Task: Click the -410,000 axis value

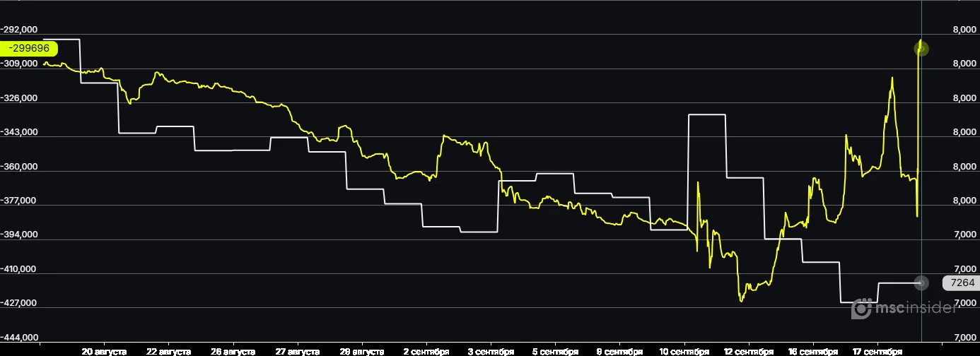Action: pyautogui.click(x=19, y=269)
